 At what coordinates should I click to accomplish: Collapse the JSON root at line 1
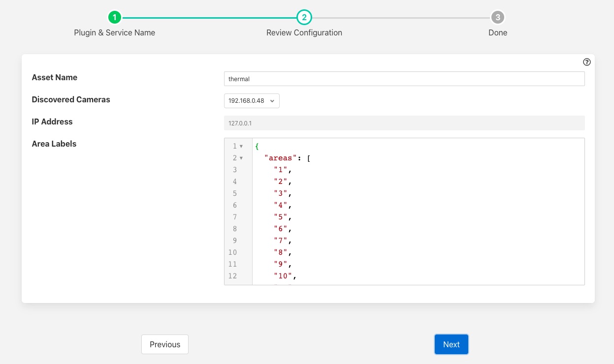pyautogui.click(x=241, y=146)
